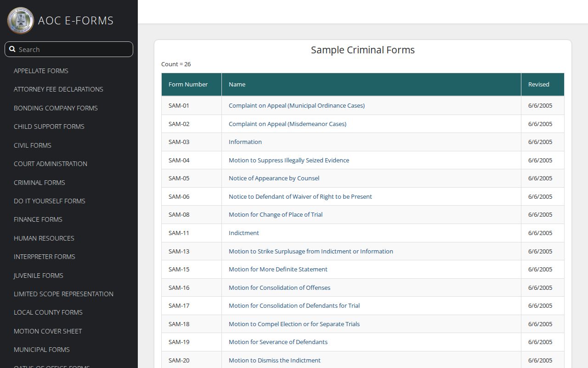Select the SAM-11 form number cell
This screenshot has width=588, height=368.
[x=192, y=233]
